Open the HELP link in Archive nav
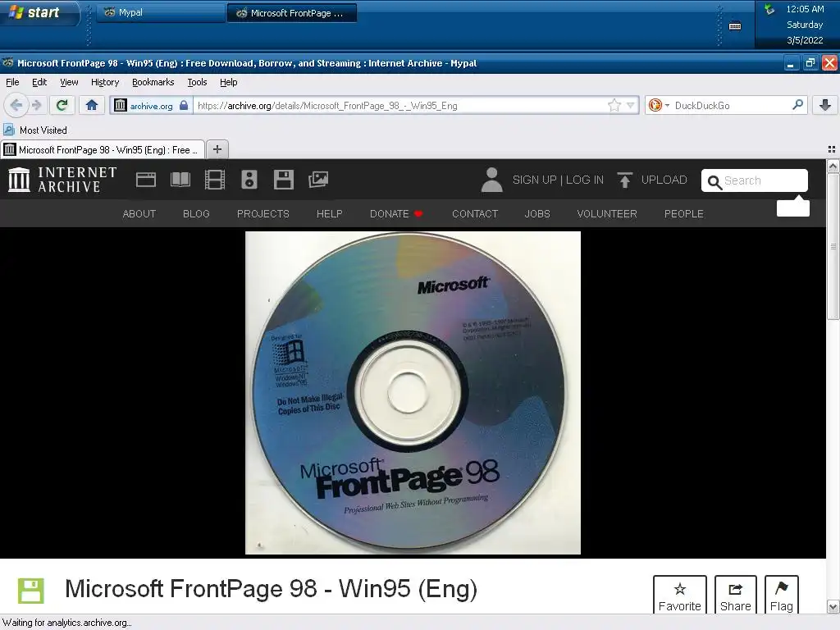This screenshot has height=630, width=840. coord(330,214)
